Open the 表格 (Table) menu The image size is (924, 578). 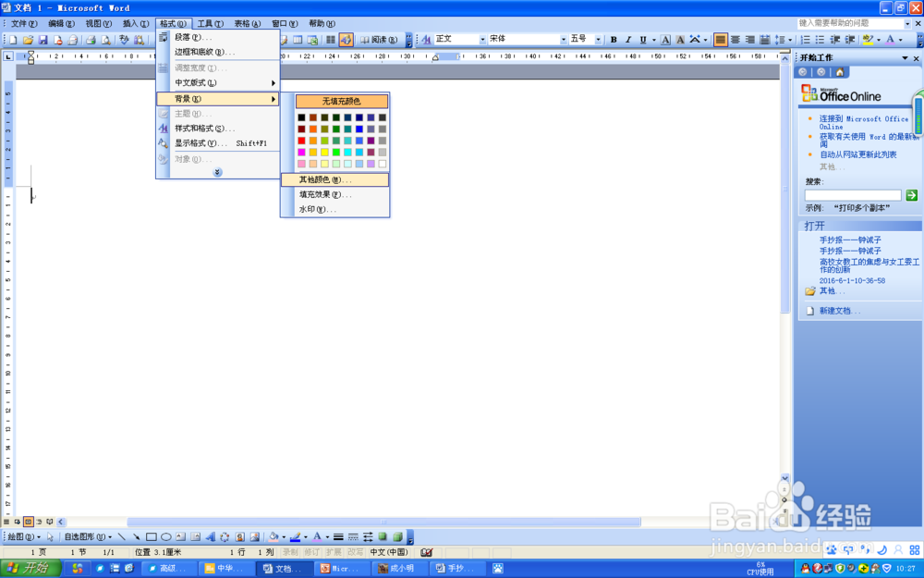tap(248, 24)
